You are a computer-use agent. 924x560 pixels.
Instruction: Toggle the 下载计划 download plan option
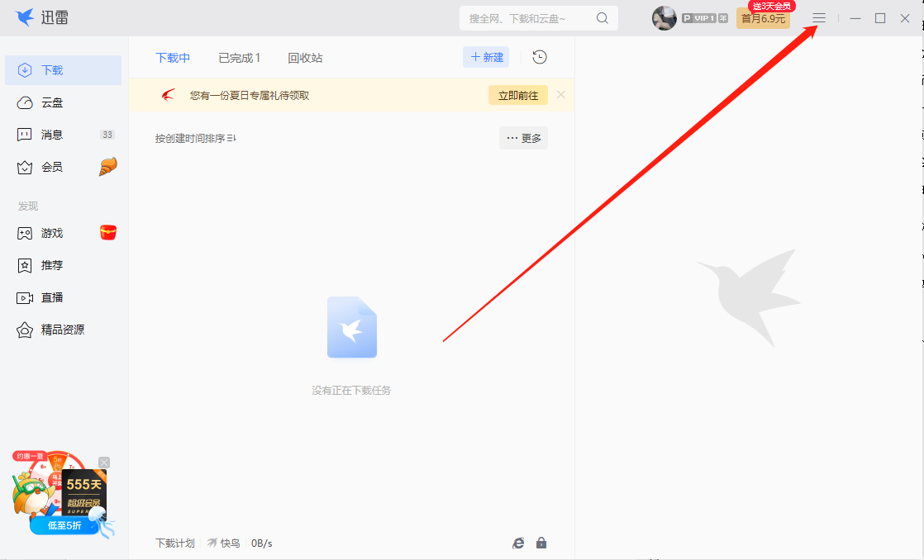click(x=174, y=543)
